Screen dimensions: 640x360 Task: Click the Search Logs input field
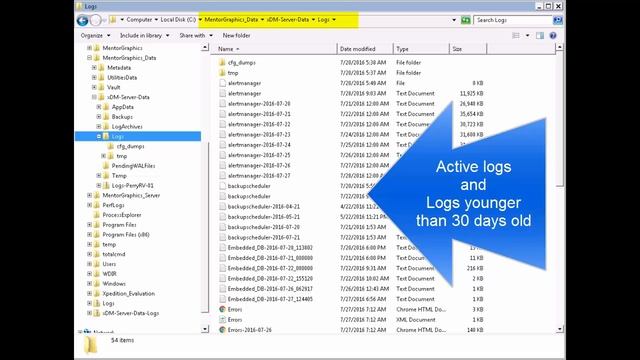(513, 20)
